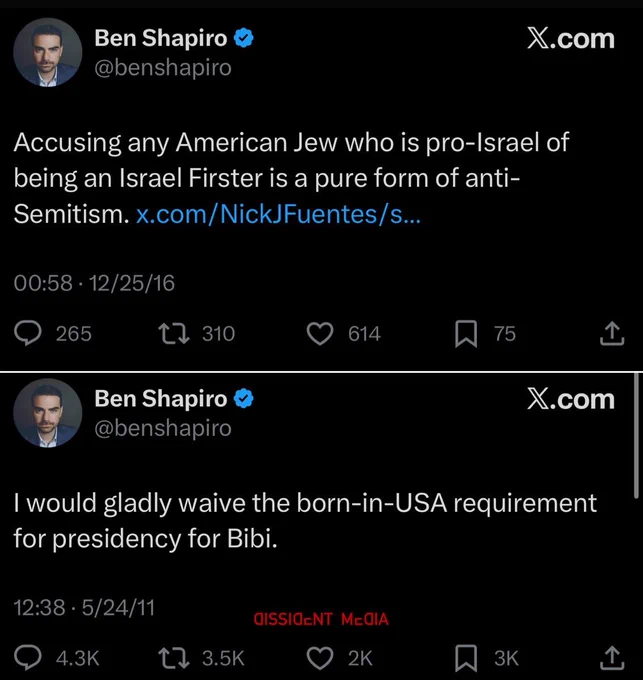Image resolution: width=643 pixels, height=680 pixels.
Task: Click the Ben Shapiro name on bottom tweet
Action: pyautogui.click(x=160, y=399)
